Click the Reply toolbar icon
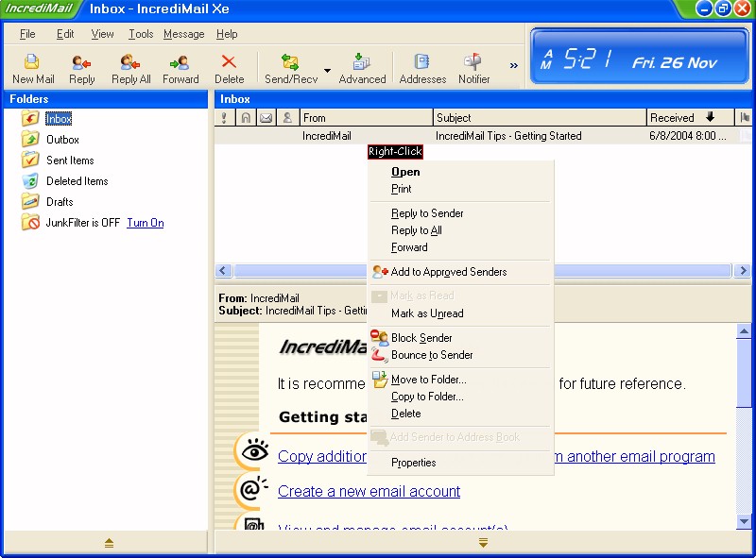This screenshot has width=756, height=558. (82, 68)
